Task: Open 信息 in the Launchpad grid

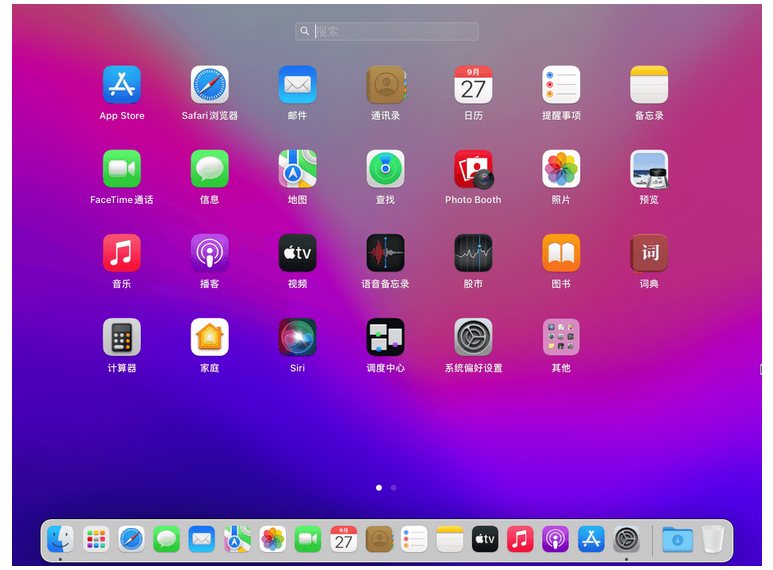Action: click(210, 169)
